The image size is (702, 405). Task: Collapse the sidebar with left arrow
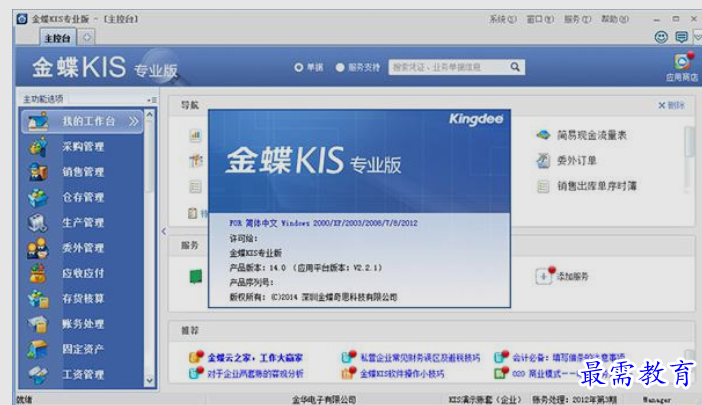tap(163, 231)
